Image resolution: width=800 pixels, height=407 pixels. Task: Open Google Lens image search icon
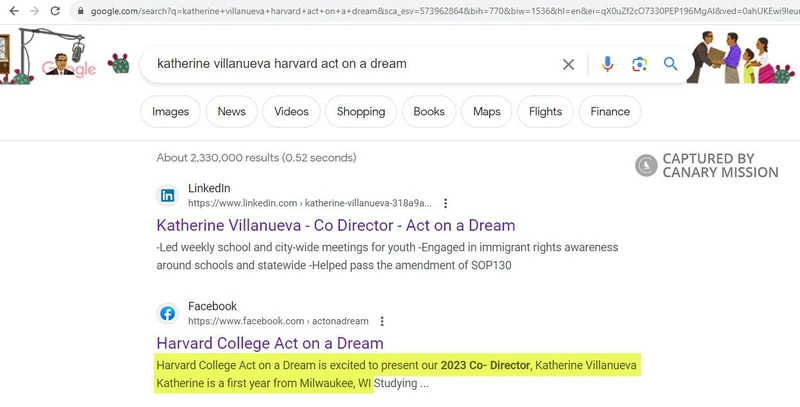point(639,64)
